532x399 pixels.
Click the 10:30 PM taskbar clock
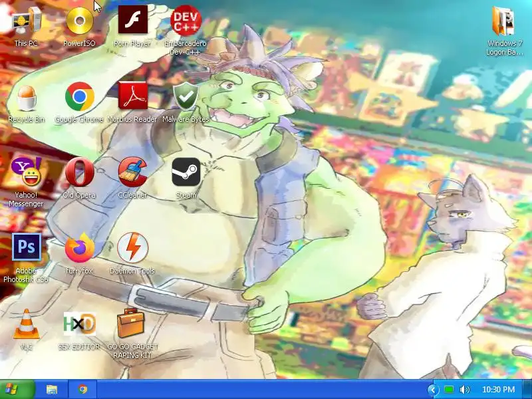coord(498,390)
